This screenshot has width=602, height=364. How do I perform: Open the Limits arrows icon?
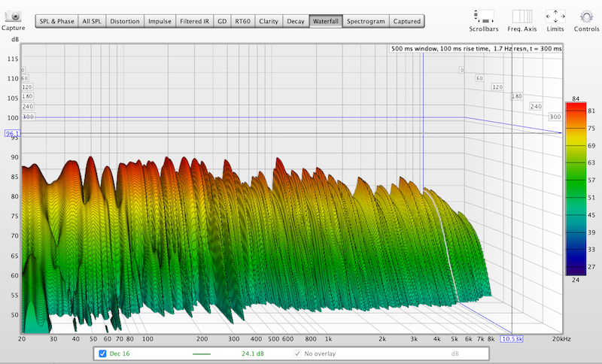(x=555, y=17)
